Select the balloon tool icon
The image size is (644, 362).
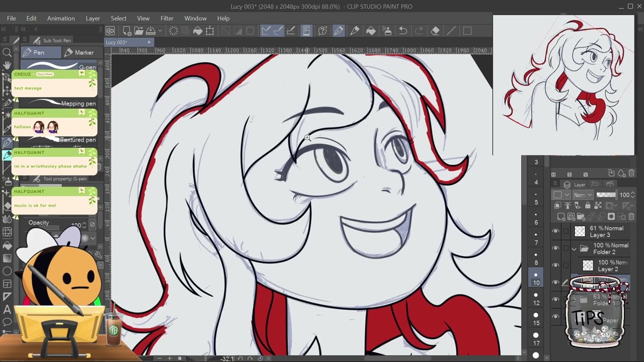[7, 322]
